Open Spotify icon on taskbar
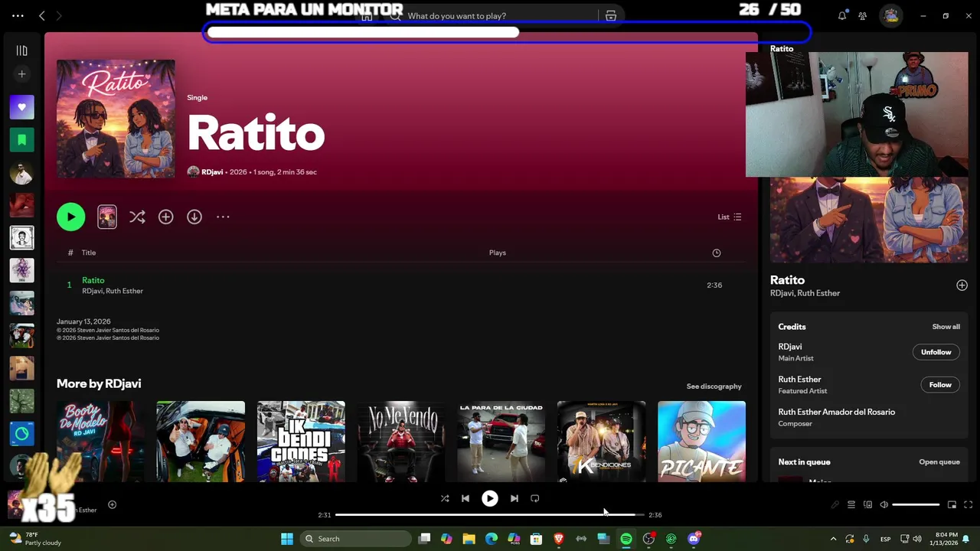Image resolution: width=980 pixels, height=551 pixels. [626, 539]
